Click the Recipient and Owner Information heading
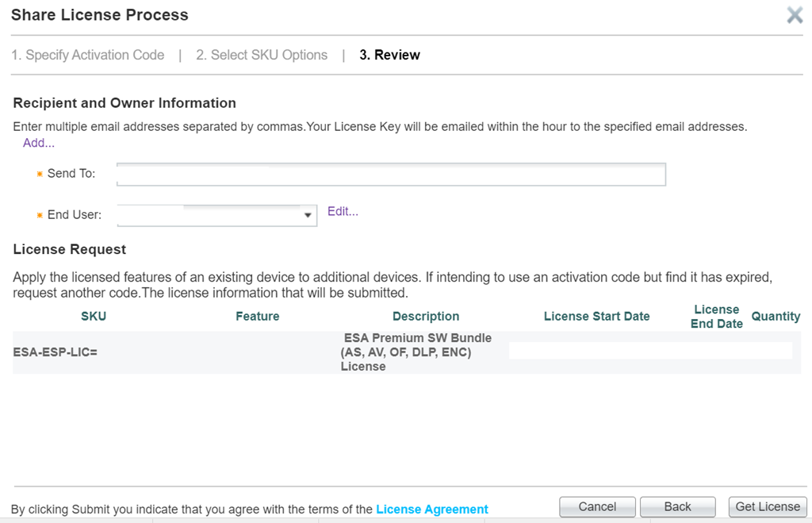The height and width of the screenshot is (523, 812). (124, 103)
